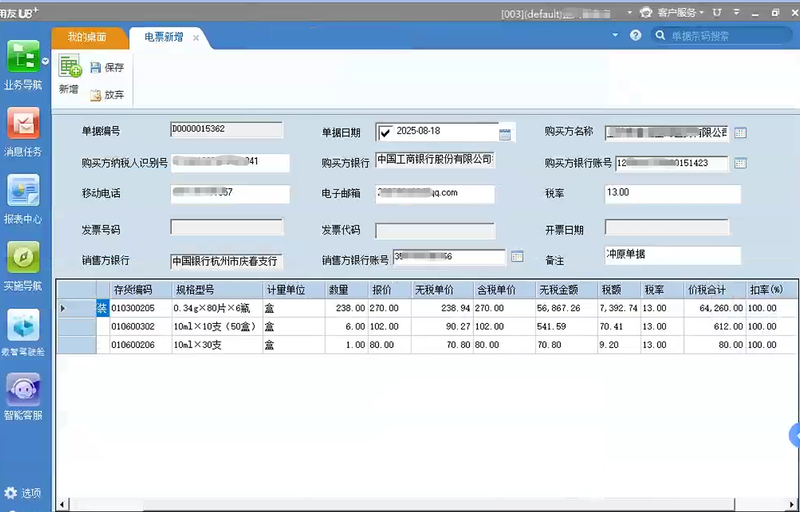The height and width of the screenshot is (512, 800).
Task: Click the 备注 field with 冲原单据
Action: click(x=672, y=255)
